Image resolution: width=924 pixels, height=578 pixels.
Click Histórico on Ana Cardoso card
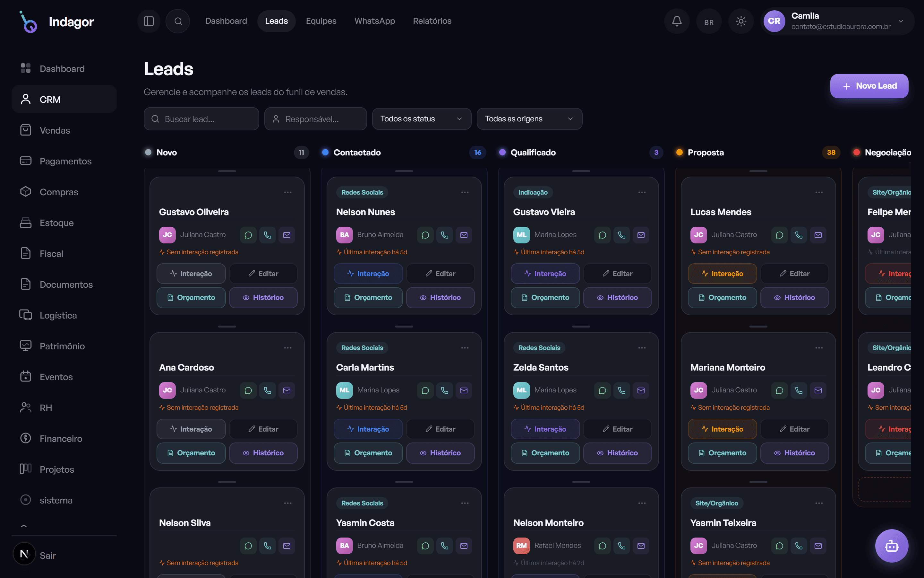263,453
